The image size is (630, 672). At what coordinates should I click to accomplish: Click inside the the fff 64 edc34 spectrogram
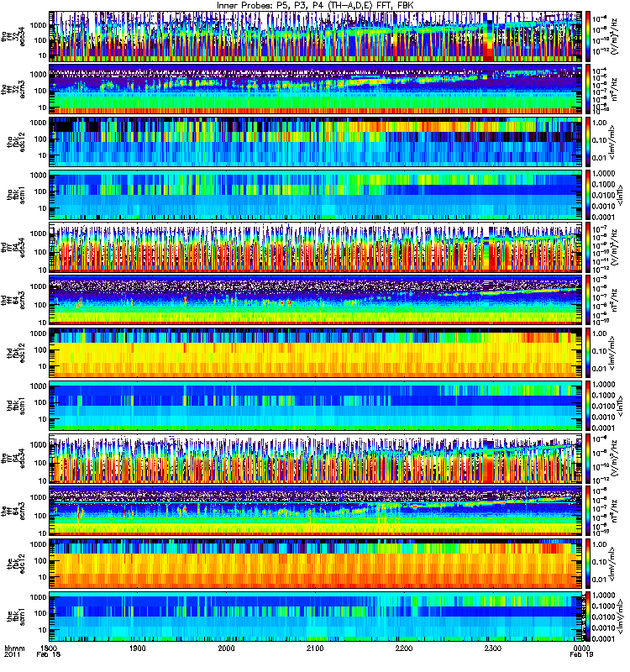(316, 458)
